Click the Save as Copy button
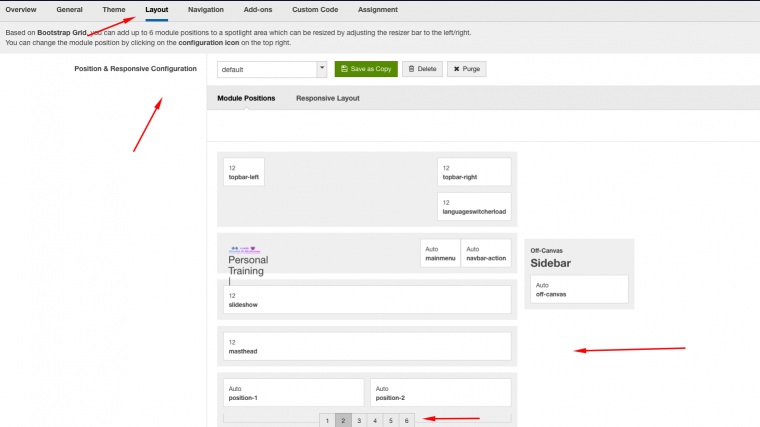This screenshot has height=427, width=760. [365, 69]
